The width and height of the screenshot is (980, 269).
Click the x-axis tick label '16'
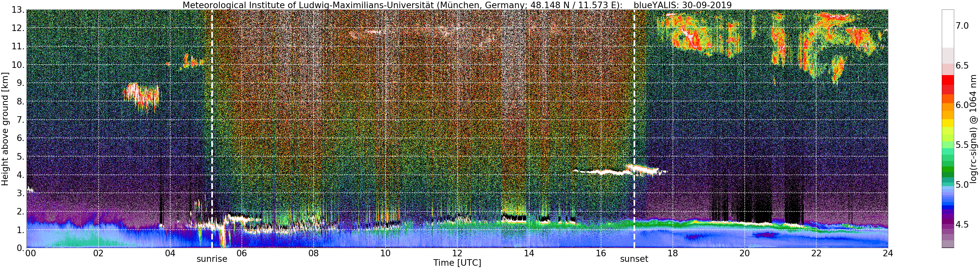pyautogui.click(x=601, y=253)
